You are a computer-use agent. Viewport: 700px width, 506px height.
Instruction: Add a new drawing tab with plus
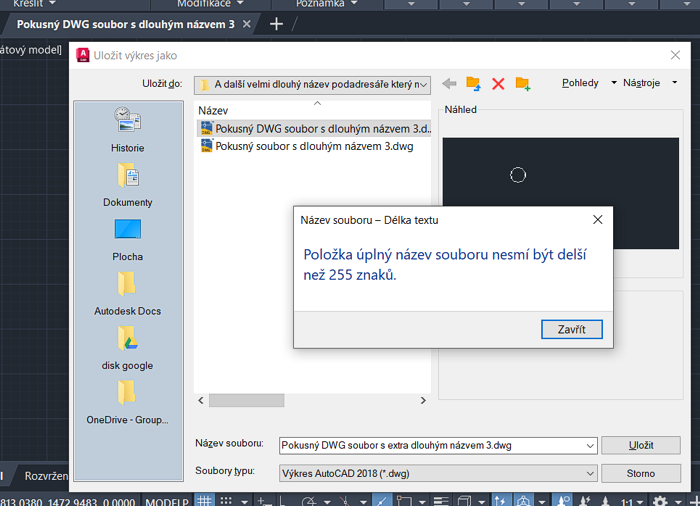(x=277, y=23)
